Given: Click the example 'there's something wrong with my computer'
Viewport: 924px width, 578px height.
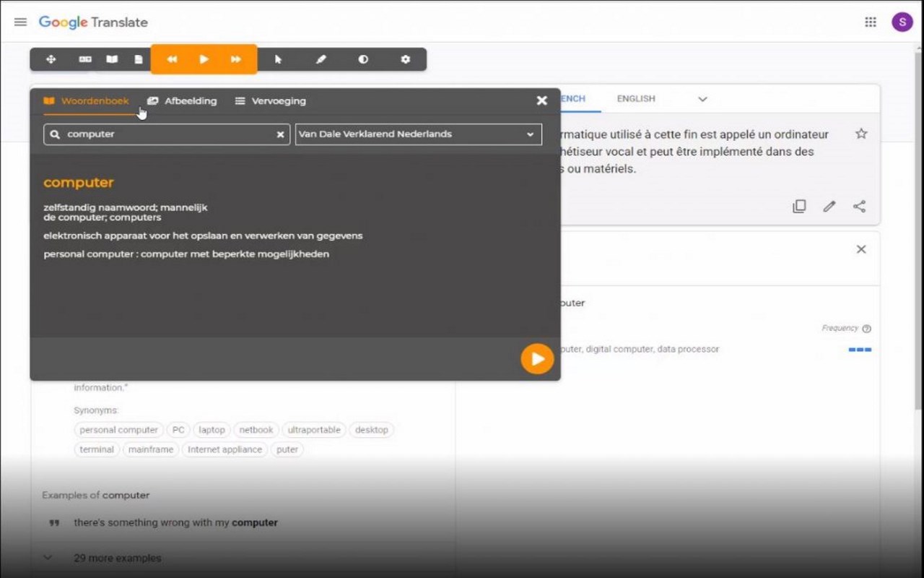Looking at the screenshot, I should pos(175,522).
